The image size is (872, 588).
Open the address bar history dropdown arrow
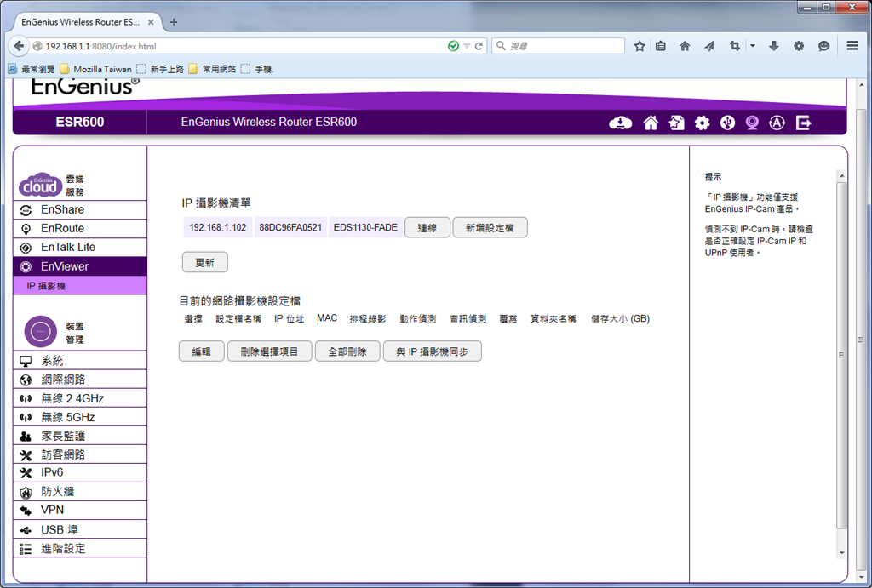point(467,46)
